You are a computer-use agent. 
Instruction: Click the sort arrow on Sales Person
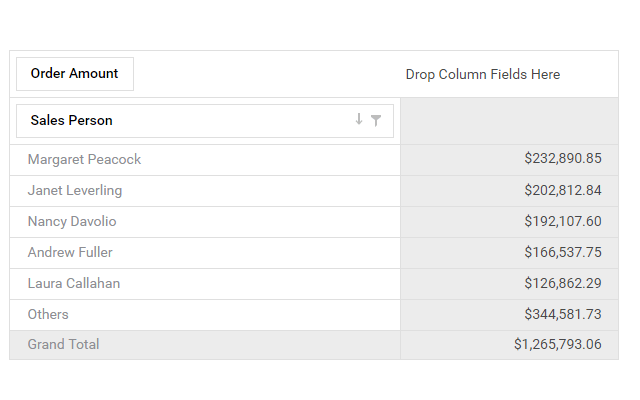(x=359, y=120)
